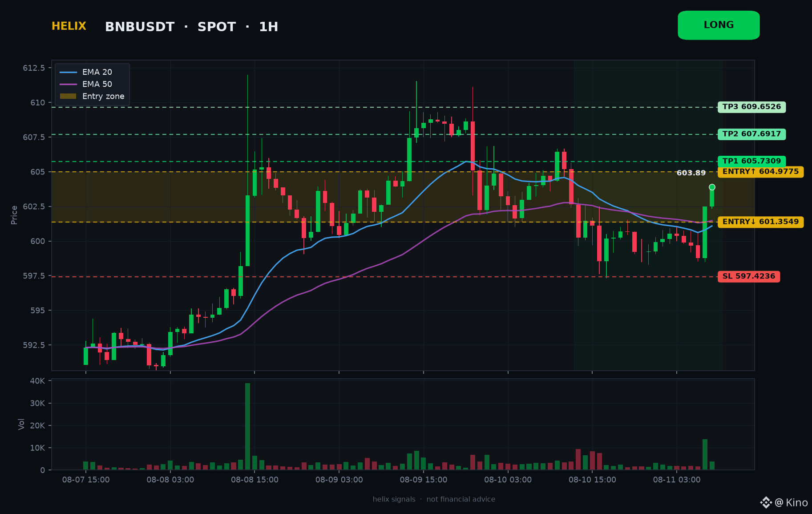Viewport: 812px width, 514px height.
Task: Click the 607.5 price axis label
Action: click(34, 137)
